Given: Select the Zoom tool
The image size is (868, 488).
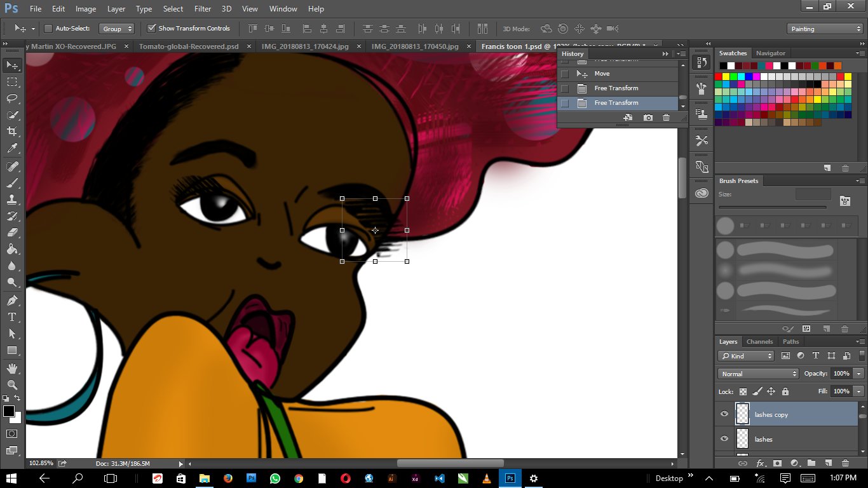Looking at the screenshot, I should 12,385.
